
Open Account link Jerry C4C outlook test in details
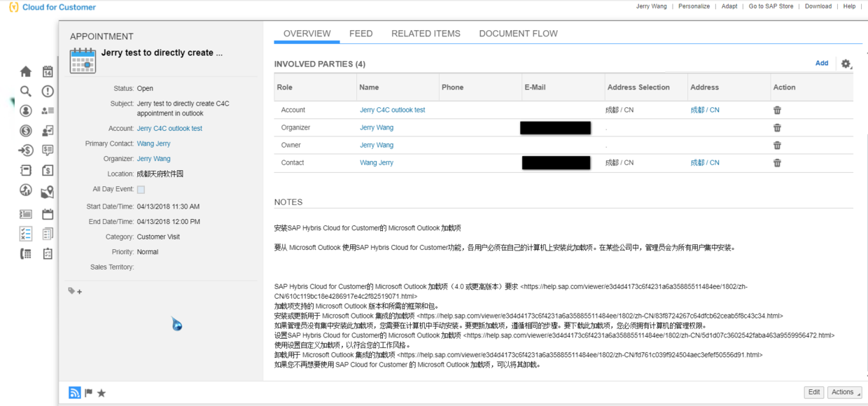pos(169,129)
